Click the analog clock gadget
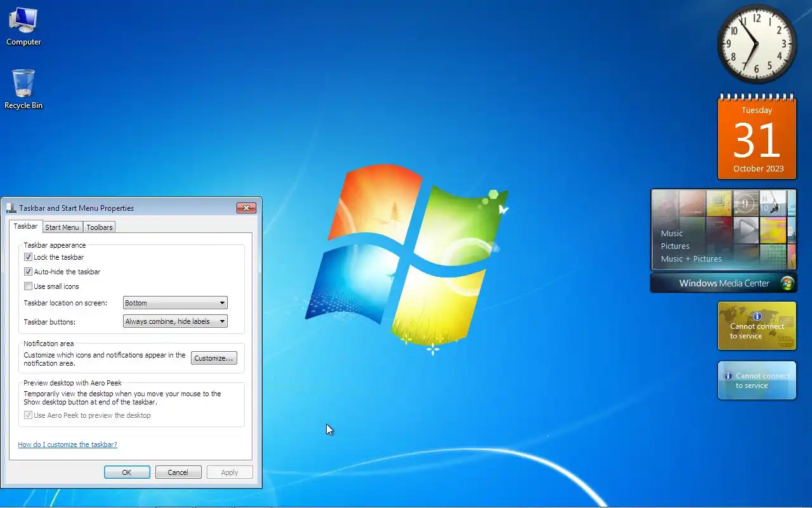Viewport: 812px width, 508px height. tap(757, 44)
